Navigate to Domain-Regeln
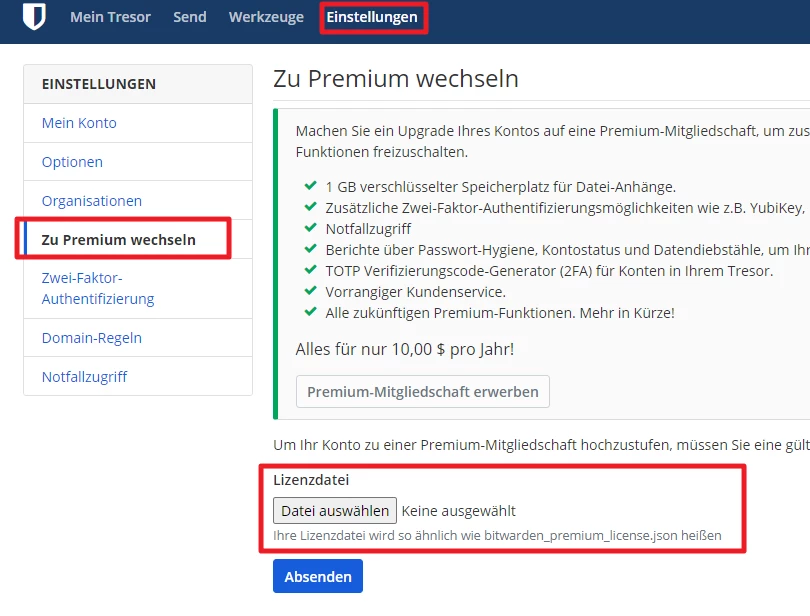Screen dimensions: 810x616 coord(92,338)
